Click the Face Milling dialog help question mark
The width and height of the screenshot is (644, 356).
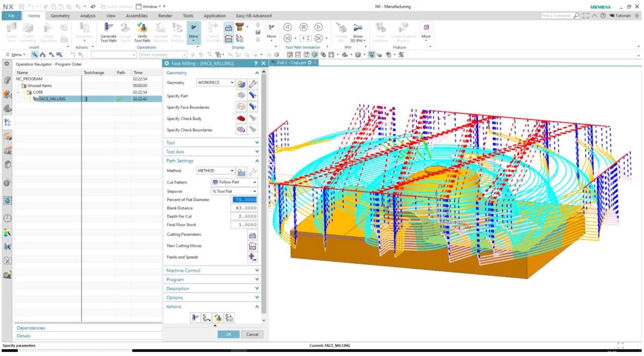[256, 63]
